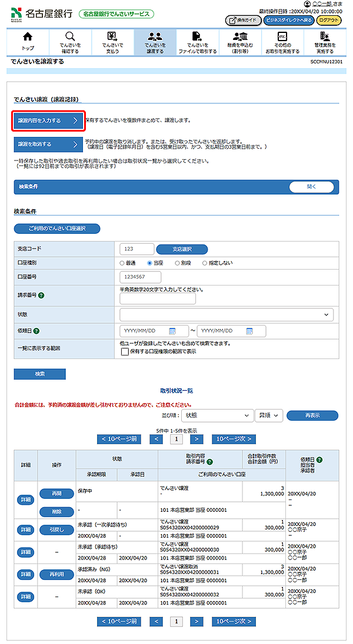This screenshot has width=353, height=644.
Task: Click 譲渡内容を入力する button
Action: pyautogui.click(x=48, y=121)
